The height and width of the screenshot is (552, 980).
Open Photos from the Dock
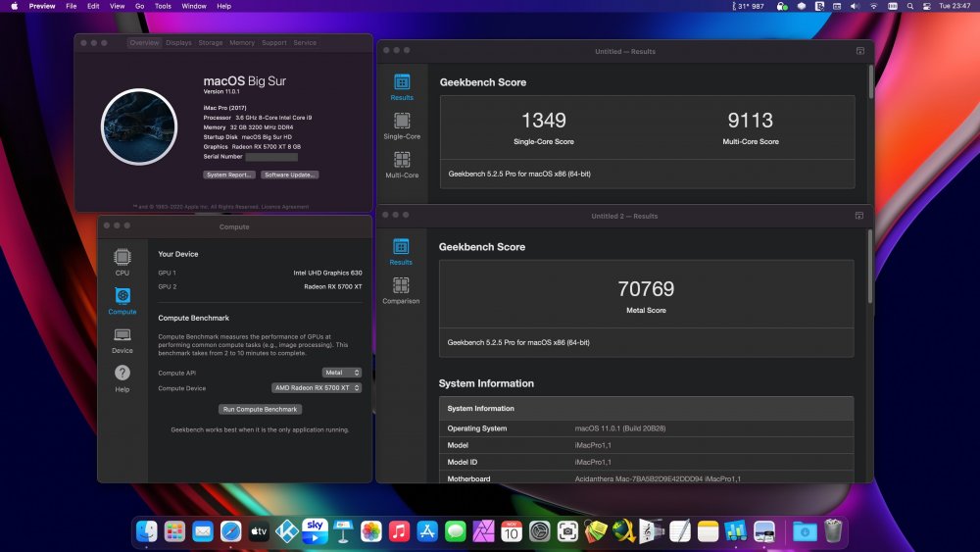click(371, 531)
